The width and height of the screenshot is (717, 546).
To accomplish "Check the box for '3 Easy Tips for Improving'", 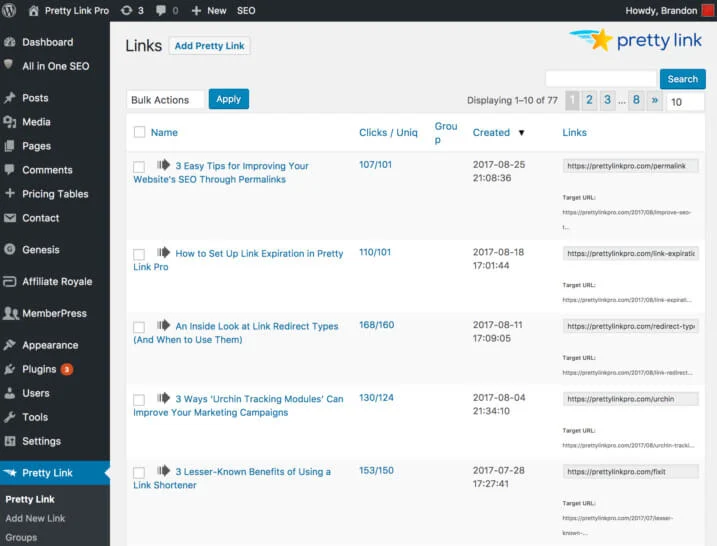I will pyautogui.click(x=139, y=167).
